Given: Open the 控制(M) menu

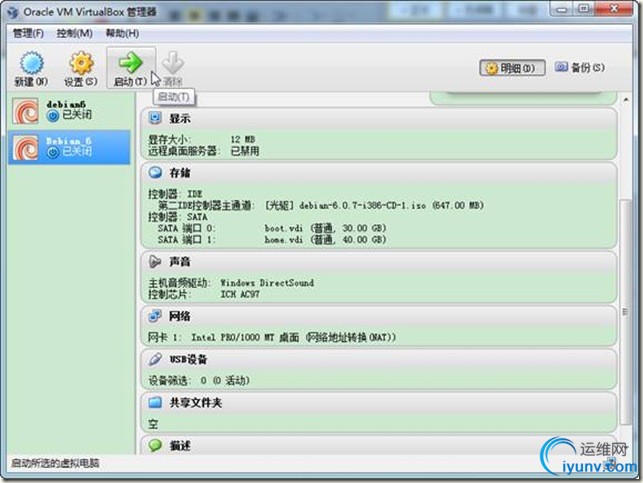Looking at the screenshot, I should coord(74,33).
